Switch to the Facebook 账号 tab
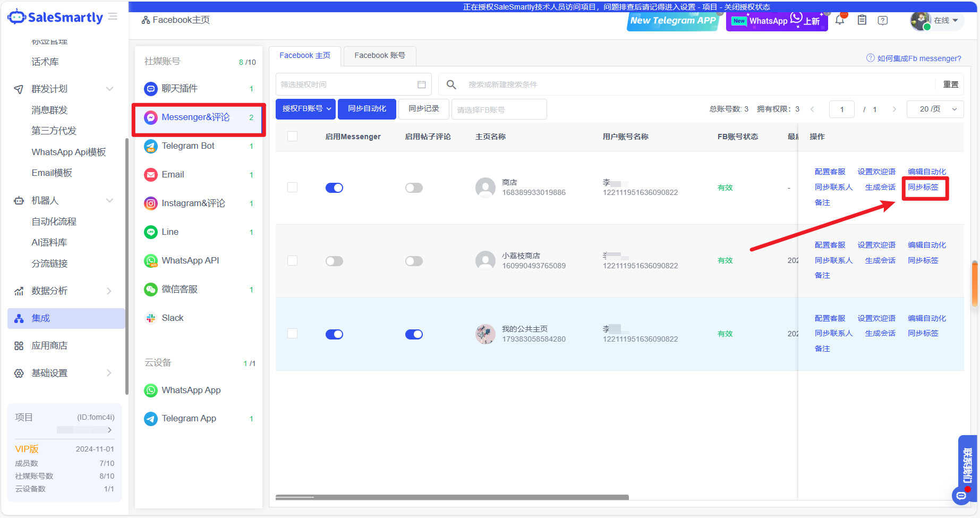 point(379,56)
